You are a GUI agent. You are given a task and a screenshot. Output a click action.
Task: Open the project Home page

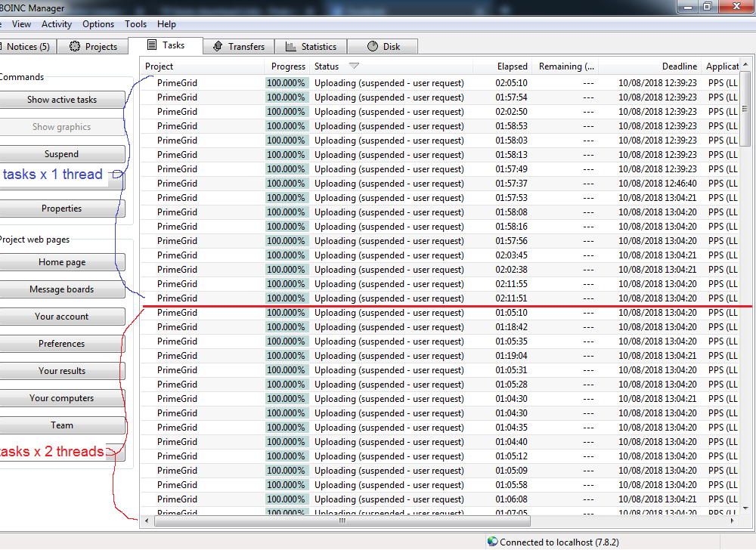point(62,262)
